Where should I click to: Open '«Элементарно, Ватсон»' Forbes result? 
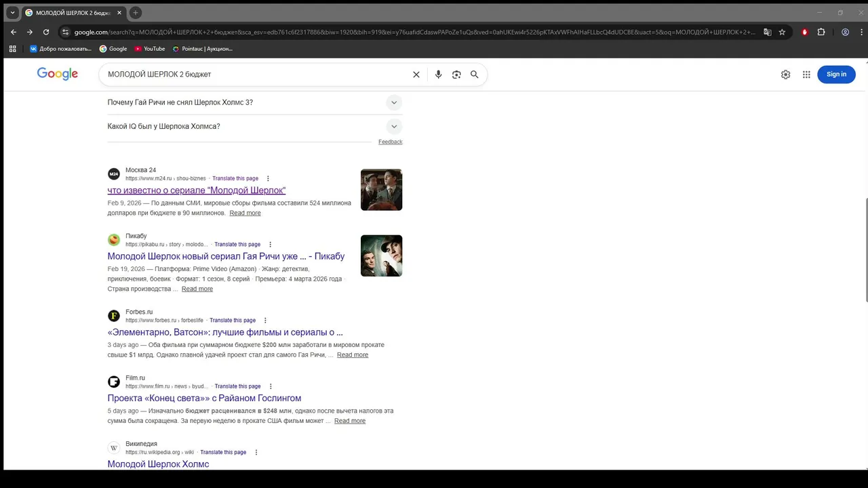click(x=225, y=332)
